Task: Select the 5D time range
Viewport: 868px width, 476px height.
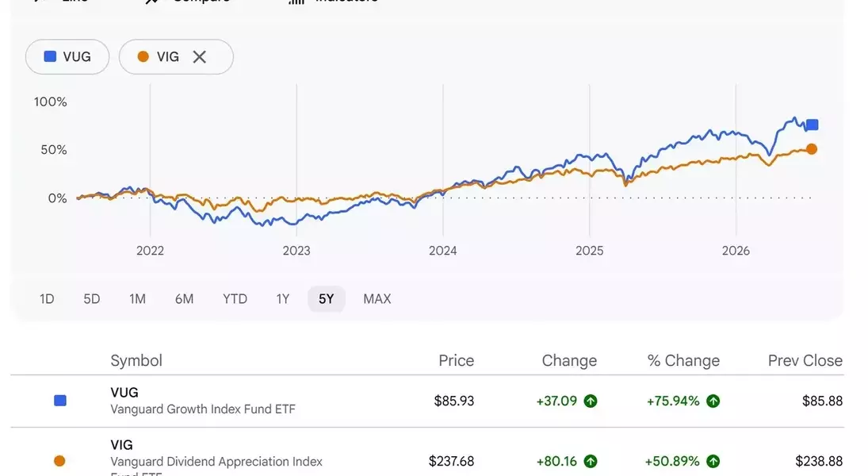Action: [92, 299]
